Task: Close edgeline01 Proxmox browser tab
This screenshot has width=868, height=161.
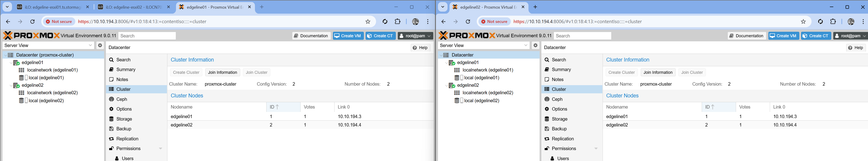Action: click(249, 7)
